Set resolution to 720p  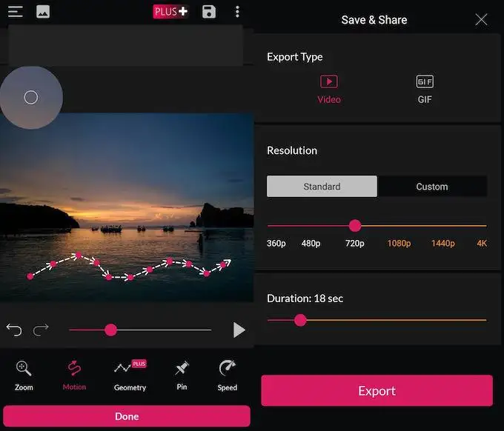point(355,244)
